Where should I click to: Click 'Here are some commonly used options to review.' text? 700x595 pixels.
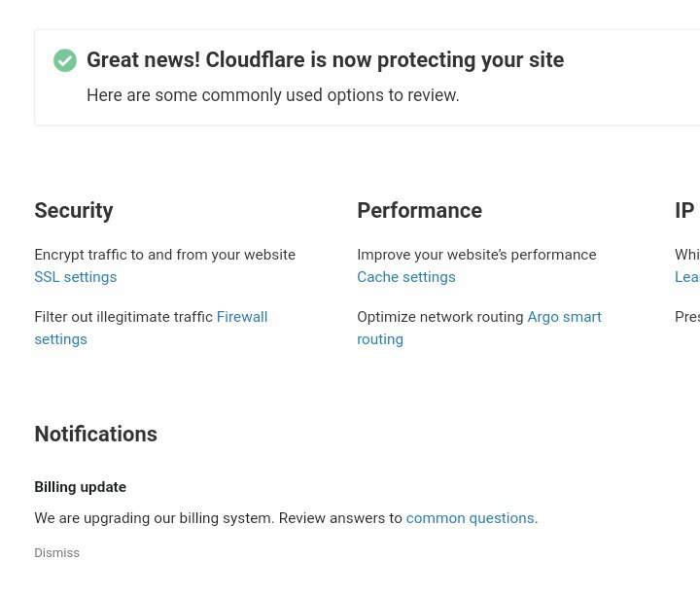(x=273, y=95)
